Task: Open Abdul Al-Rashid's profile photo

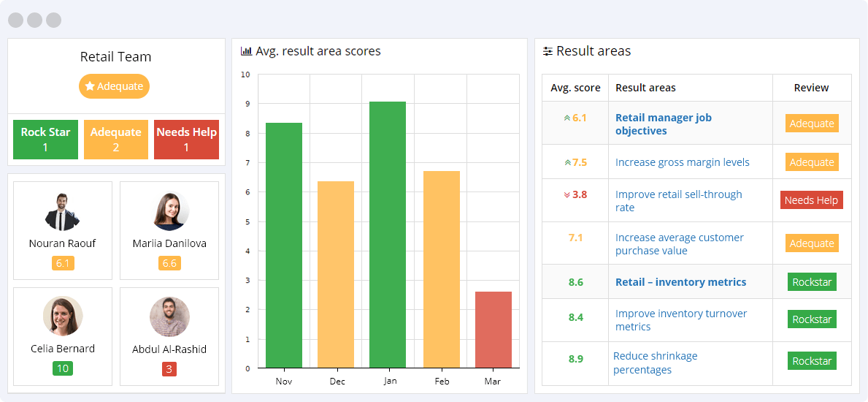Action: pos(169,316)
